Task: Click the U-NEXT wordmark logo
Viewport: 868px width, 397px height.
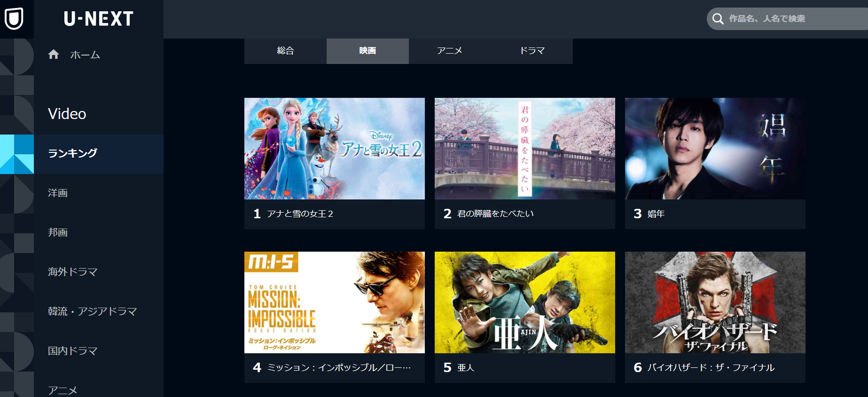Action: tap(99, 19)
